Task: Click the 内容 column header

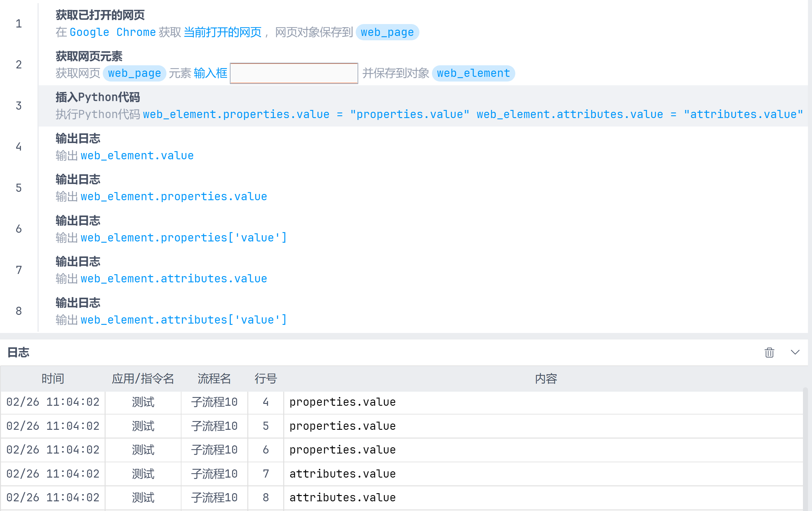Action: coord(546,379)
